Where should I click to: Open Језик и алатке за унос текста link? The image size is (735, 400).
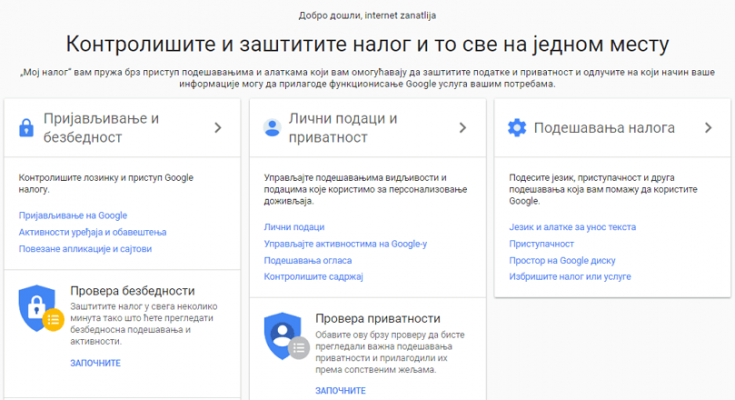(572, 227)
